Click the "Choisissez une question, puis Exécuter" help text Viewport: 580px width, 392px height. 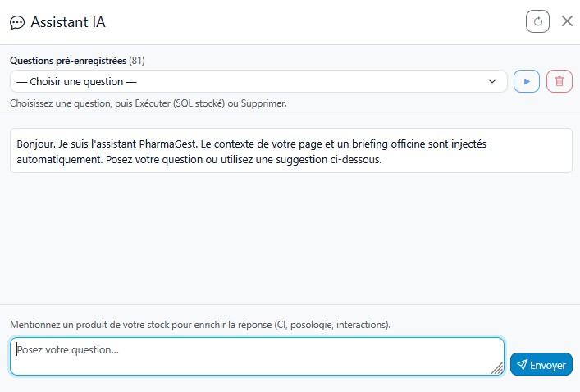pyautogui.click(x=148, y=103)
